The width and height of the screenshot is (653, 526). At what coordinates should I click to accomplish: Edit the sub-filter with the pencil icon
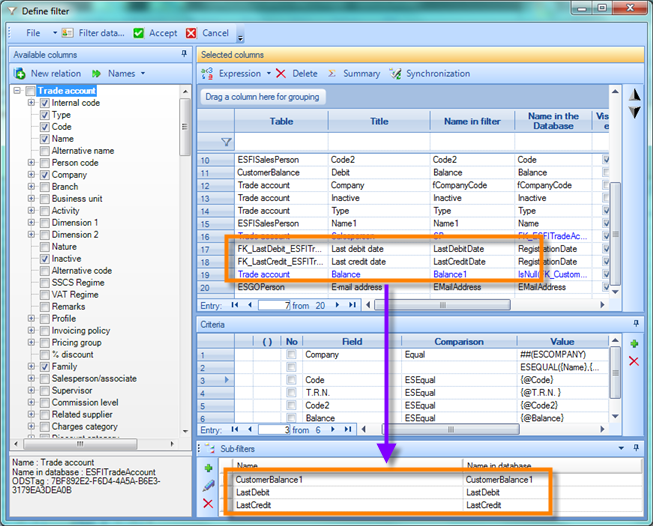coord(208,485)
